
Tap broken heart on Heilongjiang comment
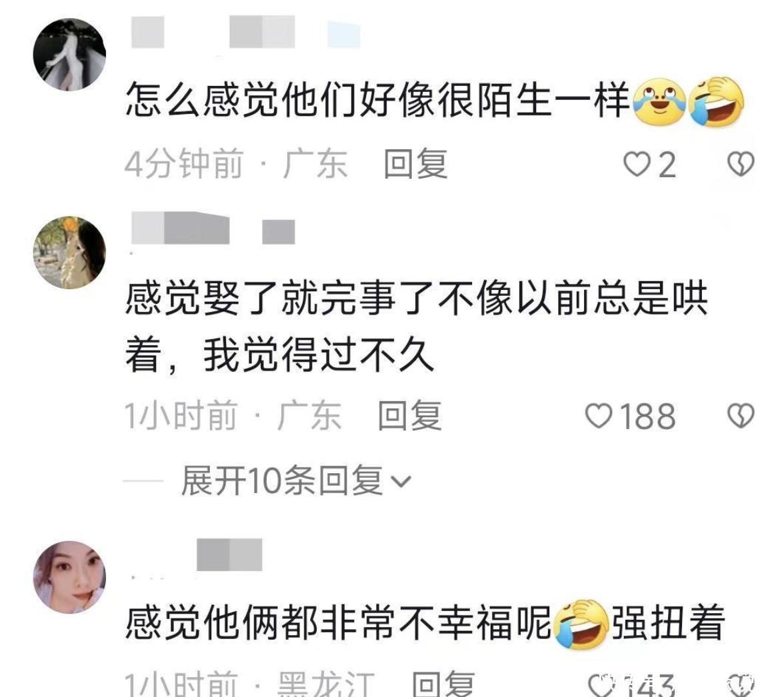(741, 685)
